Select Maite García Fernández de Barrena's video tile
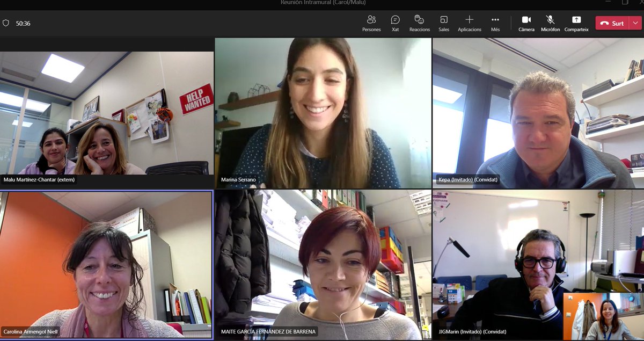Image resolution: width=644 pixels, height=341 pixels. pyautogui.click(x=323, y=265)
